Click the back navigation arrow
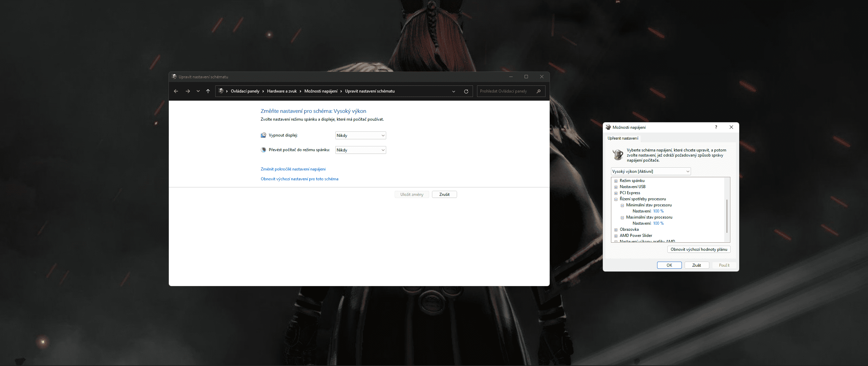Viewport: 868px width, 366px height. pyautogui.click(x=176, y=91)
